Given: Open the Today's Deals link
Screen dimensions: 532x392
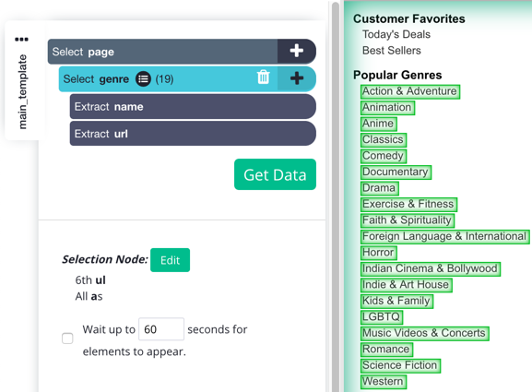Looking at the screenshot, I should click(396, 35).
